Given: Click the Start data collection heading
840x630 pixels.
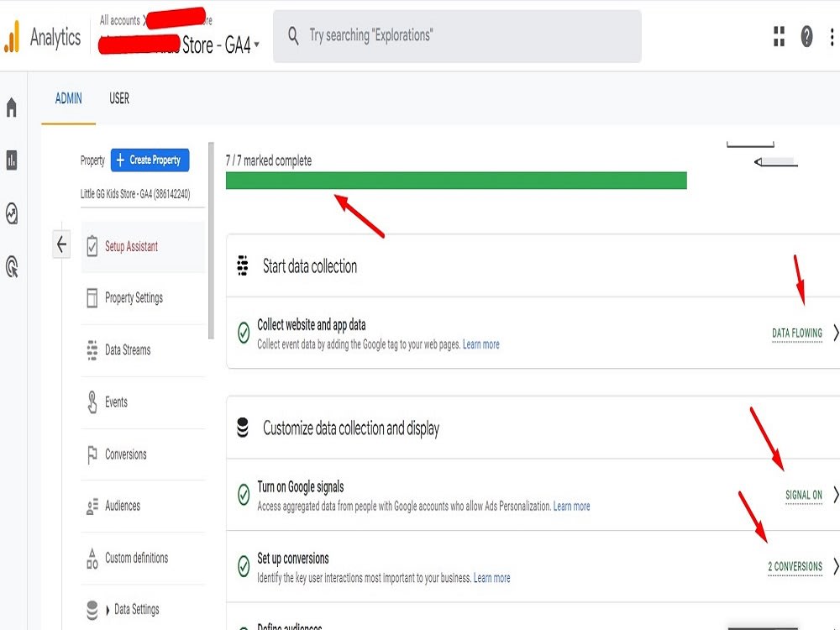Looking at the screenshot, I should pyautogui.click(x=310, y=266).
